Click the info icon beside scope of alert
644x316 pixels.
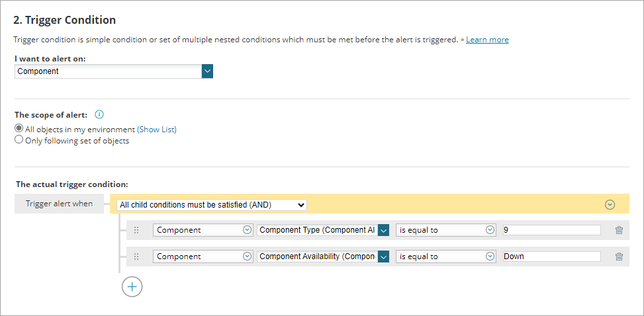point(99,114)
